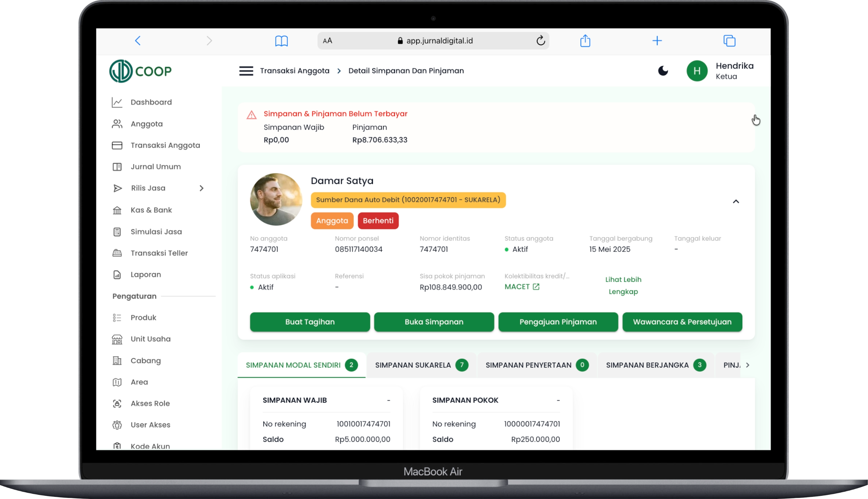Open the hamburger sidebar menu
Viewport: 868px width, 499px height.
[x=246, y=71]
